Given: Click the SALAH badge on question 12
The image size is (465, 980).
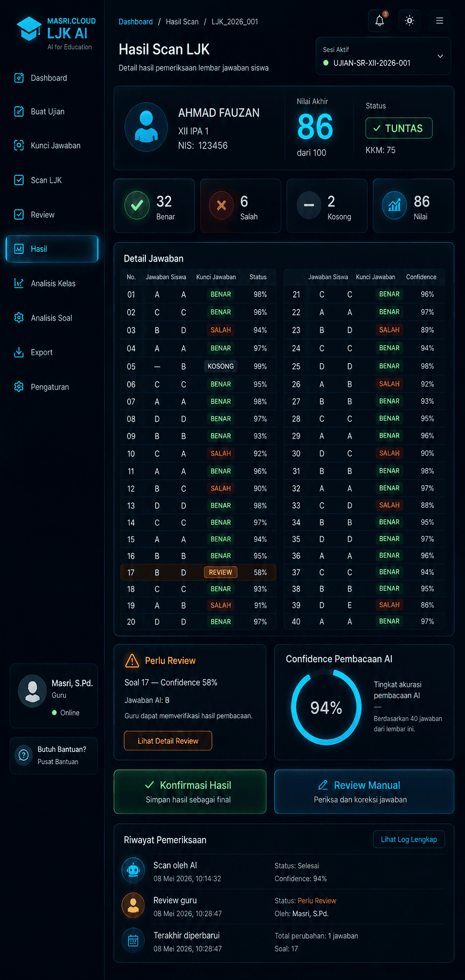Looking at the screenshot, I should click(x=221, y=488).
